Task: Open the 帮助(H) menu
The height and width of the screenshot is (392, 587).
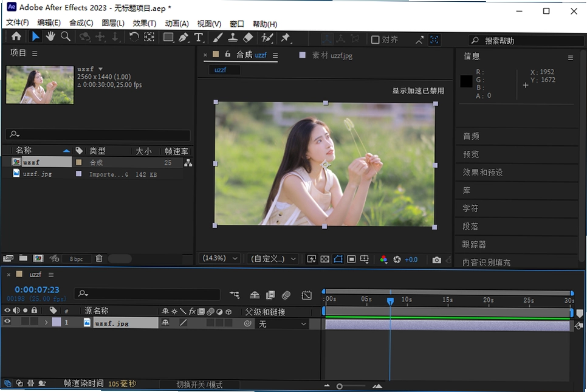Action: coord(265,24)
